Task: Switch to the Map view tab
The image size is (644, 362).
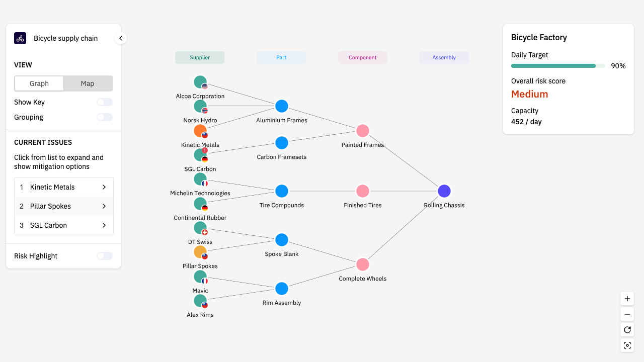Action: click(88, 83)
